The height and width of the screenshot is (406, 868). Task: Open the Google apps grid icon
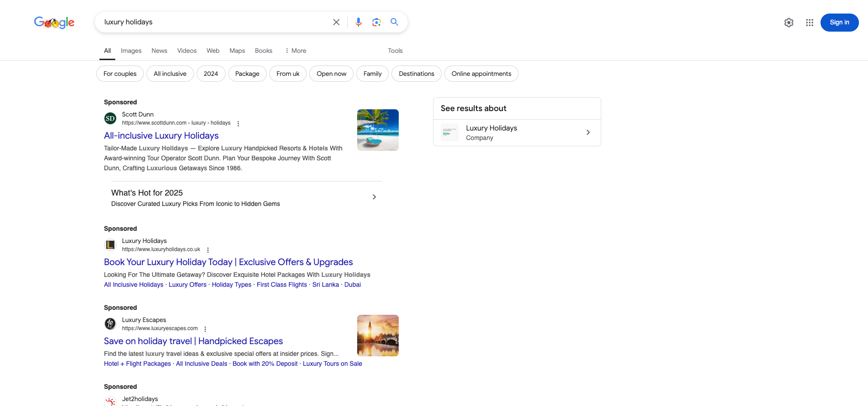point(810,23)
